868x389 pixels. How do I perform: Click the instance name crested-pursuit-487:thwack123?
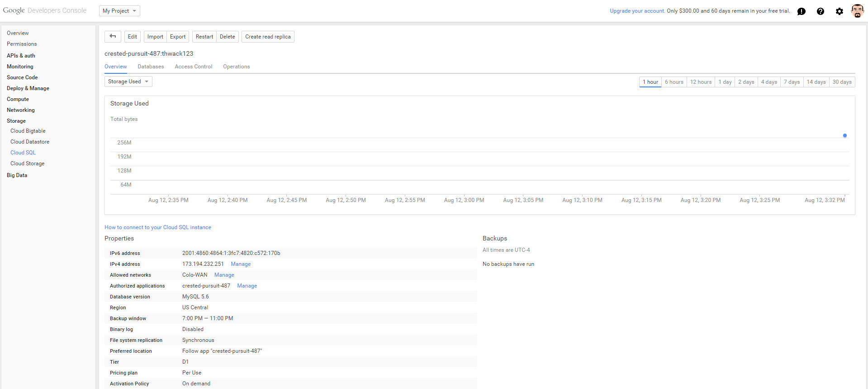149,53
